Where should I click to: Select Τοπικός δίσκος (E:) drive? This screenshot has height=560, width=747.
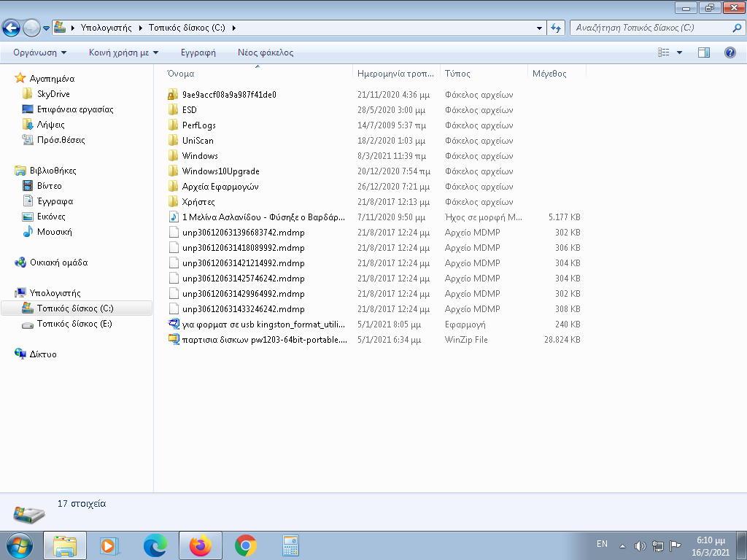74,324
